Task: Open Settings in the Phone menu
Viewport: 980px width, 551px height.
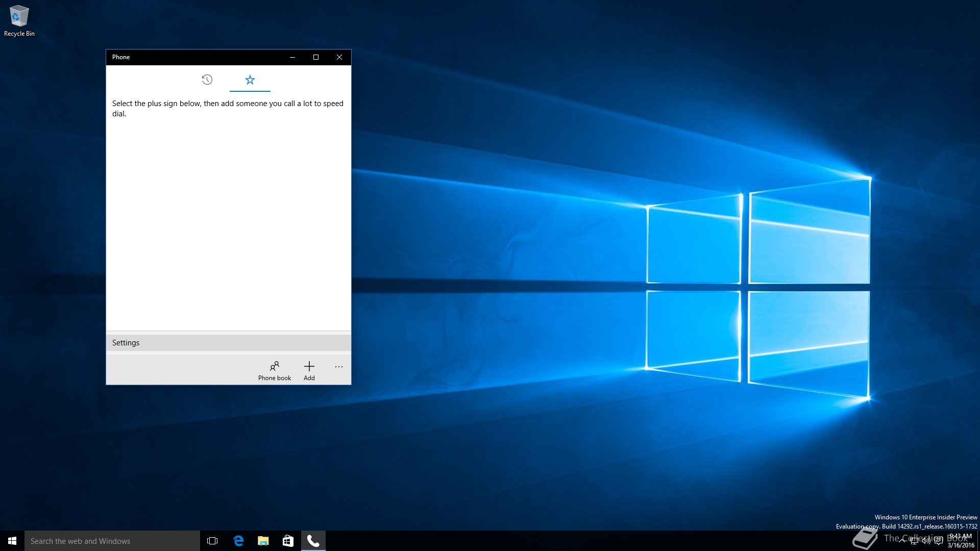Action: pyautogui.click(x=228, y=343)
